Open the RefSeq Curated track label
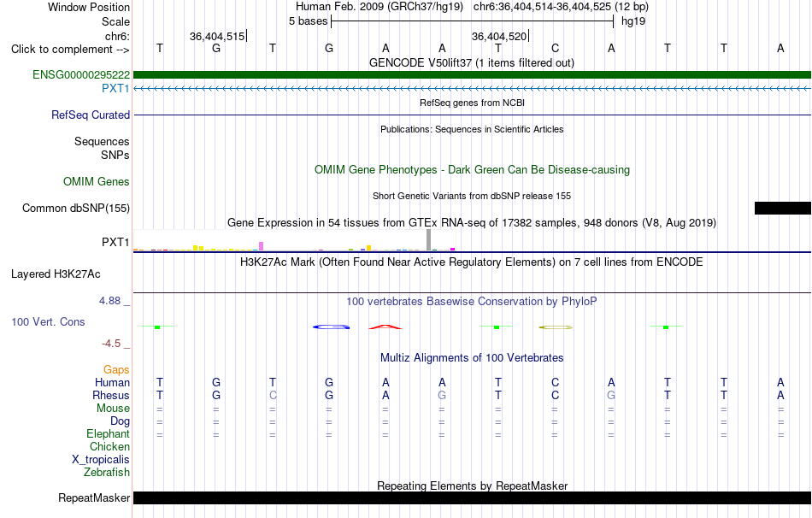The height and width of the screenshot is (518, 812). click(x=91, y=115)
